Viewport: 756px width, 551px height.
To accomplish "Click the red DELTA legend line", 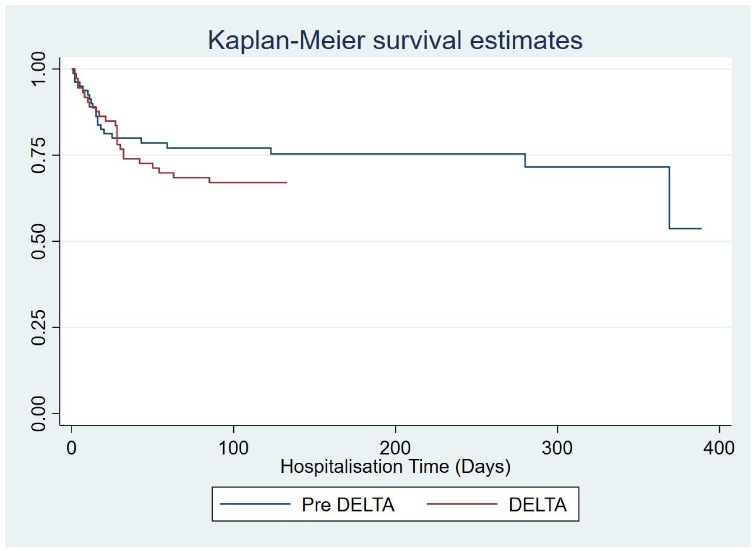I will click(x=462, y=504).
